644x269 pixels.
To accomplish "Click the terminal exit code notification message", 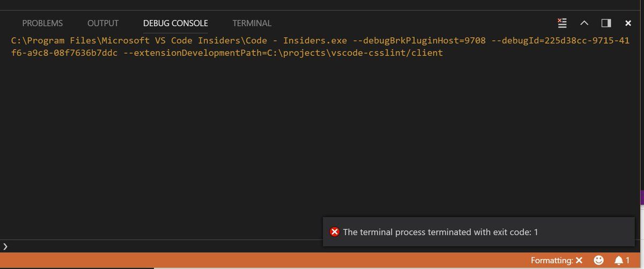I will coord(440,232).
